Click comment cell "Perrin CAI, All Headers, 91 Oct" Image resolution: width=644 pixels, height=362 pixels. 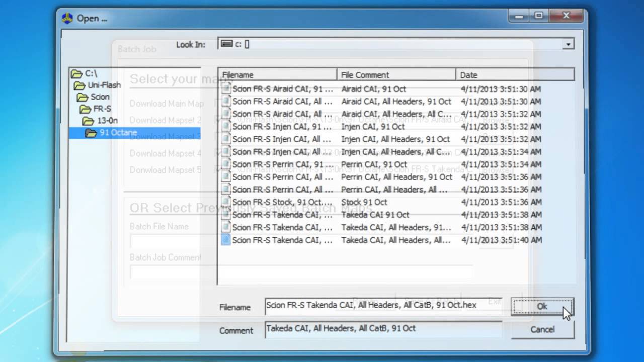coord(397,177)
